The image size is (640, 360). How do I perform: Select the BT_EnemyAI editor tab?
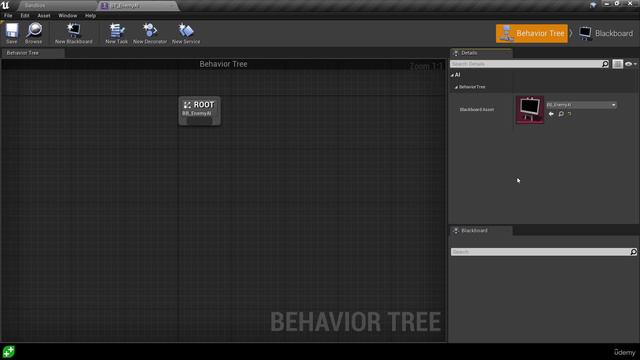click(137, 6)
